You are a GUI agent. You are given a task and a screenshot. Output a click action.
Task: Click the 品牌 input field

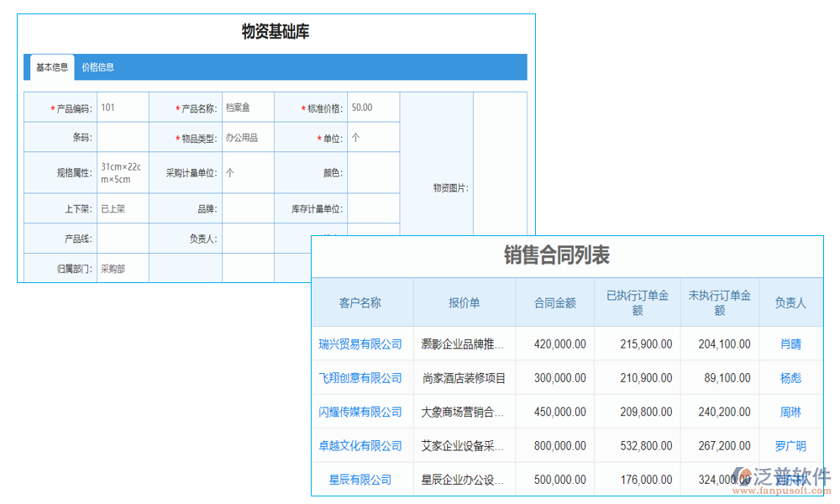pos(249,207)
